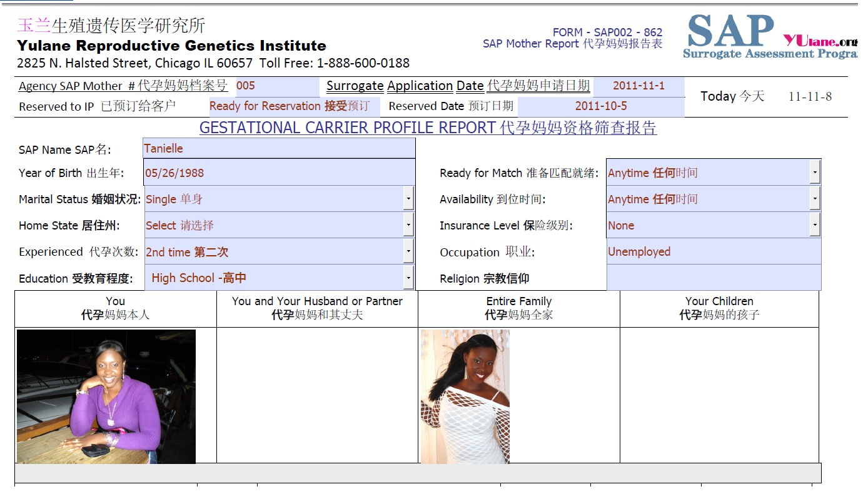This screenshot has height=494, width=868.
Task: Click the 2nd time experienced value
Action: pyautogui.click(x=187, y=252)
